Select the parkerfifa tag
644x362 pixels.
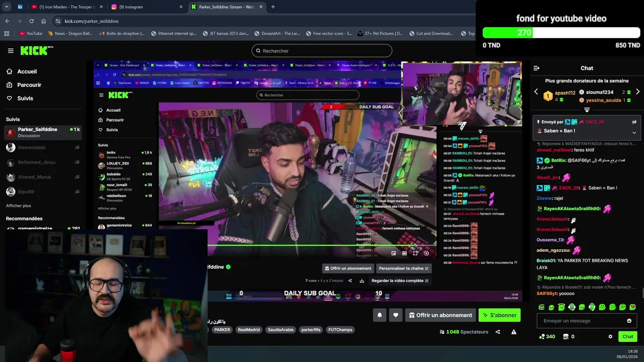[x=311, y=330]
